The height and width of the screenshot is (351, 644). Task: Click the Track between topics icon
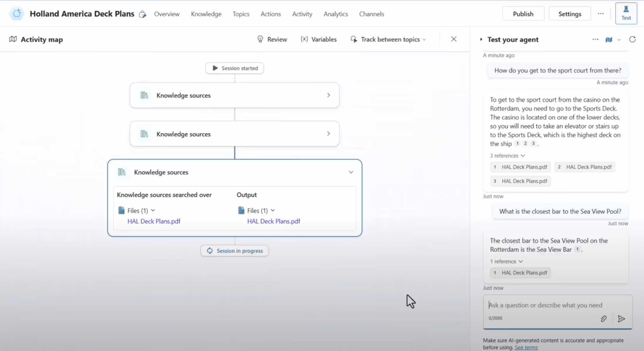pyautogui.click(x=354, y=39)
